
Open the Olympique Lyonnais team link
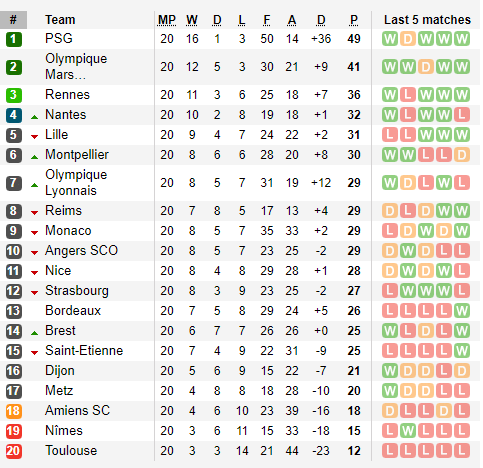point(76,183)
